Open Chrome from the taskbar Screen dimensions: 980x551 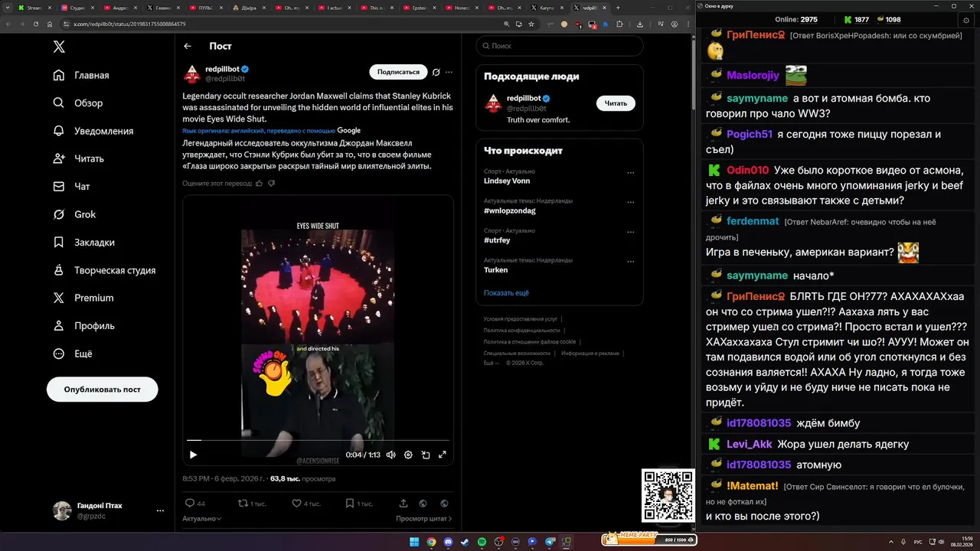click(x=431, y=542)
